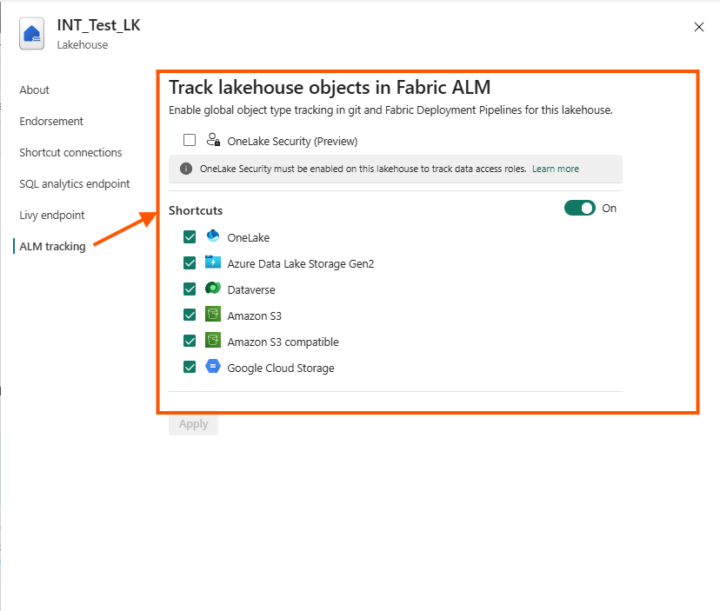The width and height of the screenshot is (720, 611).
Task: Select the ALM tracking section
Action: 52,247
